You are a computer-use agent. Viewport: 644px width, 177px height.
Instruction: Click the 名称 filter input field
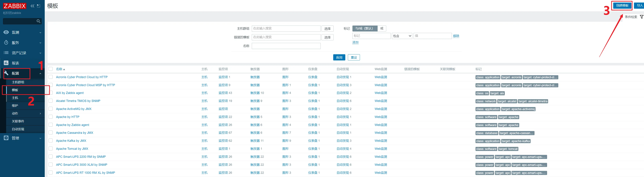click(286, 46)
